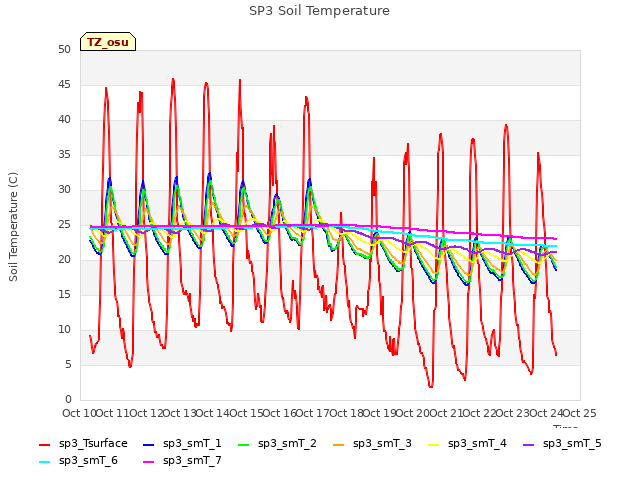The width and height of the screenshot is (640, 480).
Task: Click the 25 y-axis tick label
Action: (x=64, y=225)
